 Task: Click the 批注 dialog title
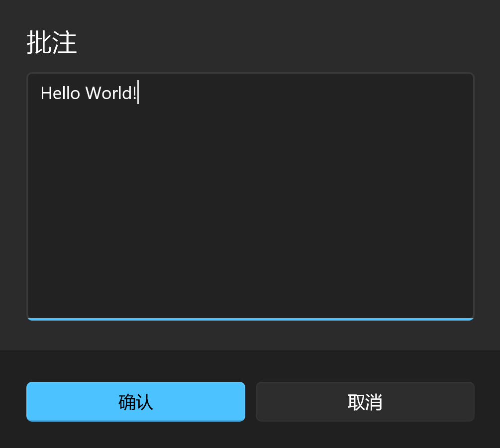tap(52, 42)
